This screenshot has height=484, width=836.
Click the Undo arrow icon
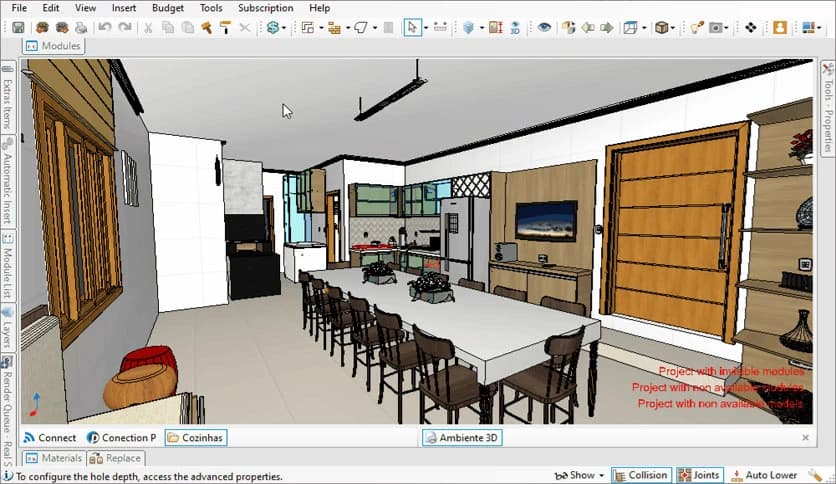coord(105,28)
